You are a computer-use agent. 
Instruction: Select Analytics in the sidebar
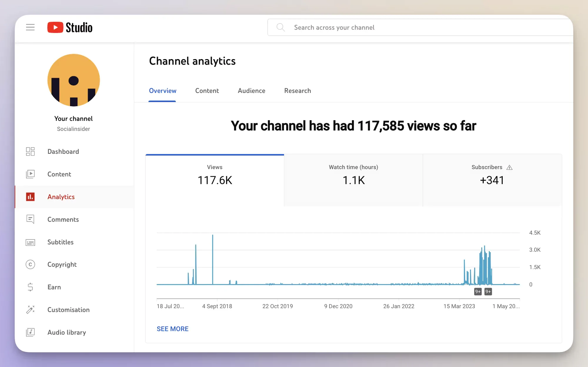74,197
